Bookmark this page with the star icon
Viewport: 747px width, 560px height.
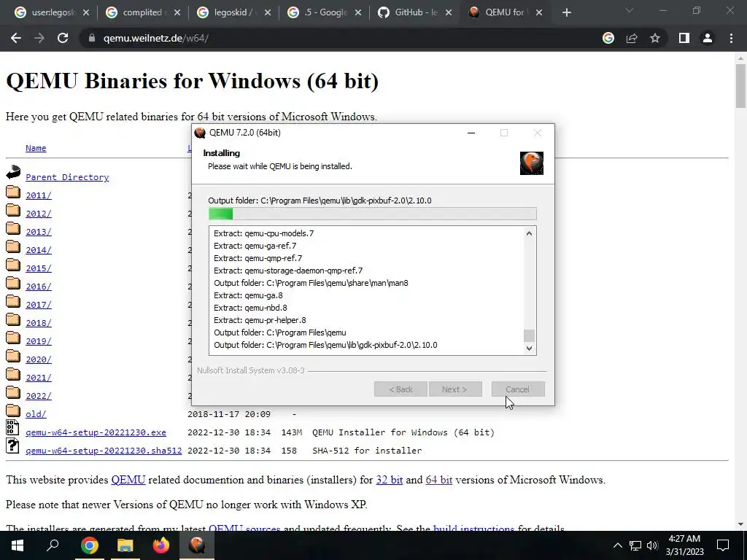[655, 38]
